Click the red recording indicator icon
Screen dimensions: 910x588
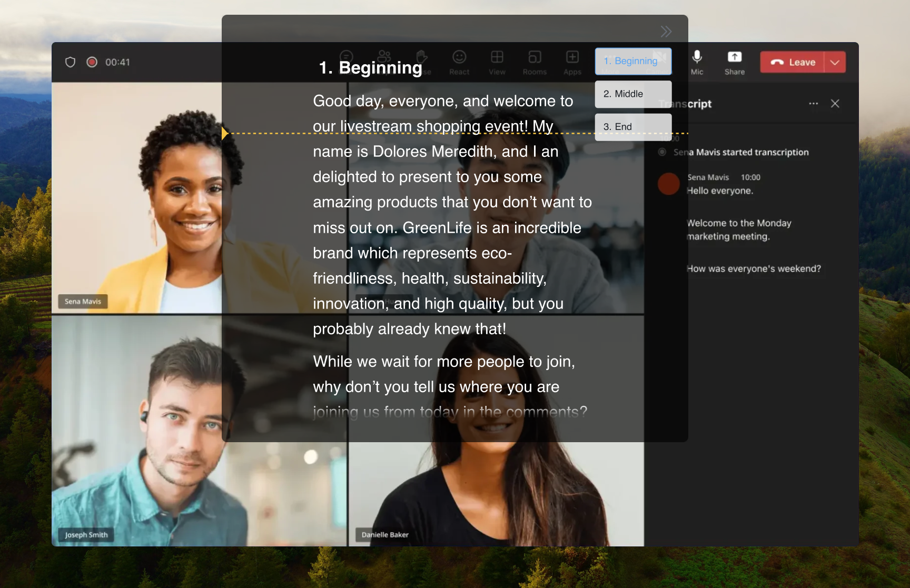pos(92,62)
